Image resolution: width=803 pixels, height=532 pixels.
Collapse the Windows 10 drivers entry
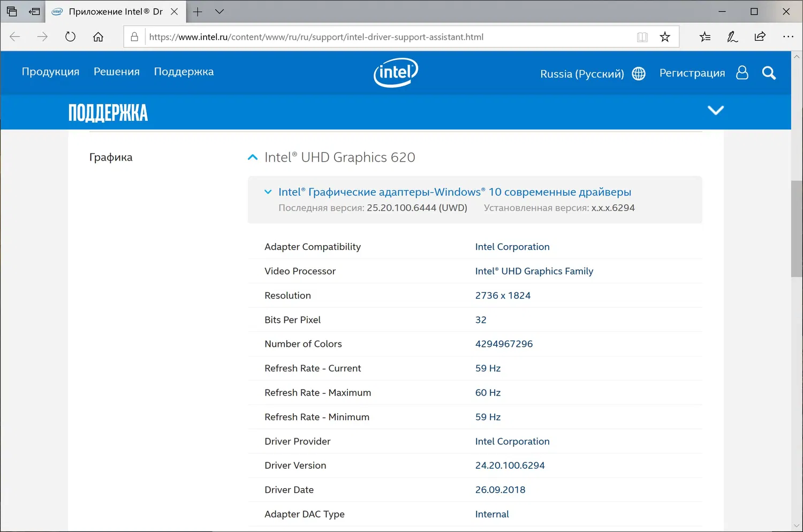click(268, 192)
